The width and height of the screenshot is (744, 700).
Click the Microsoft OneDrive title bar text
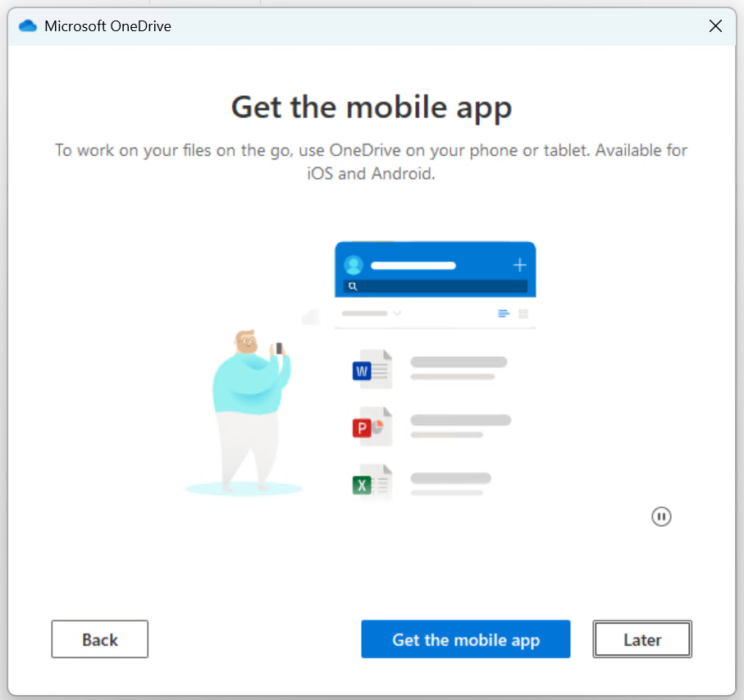(107, 26)
